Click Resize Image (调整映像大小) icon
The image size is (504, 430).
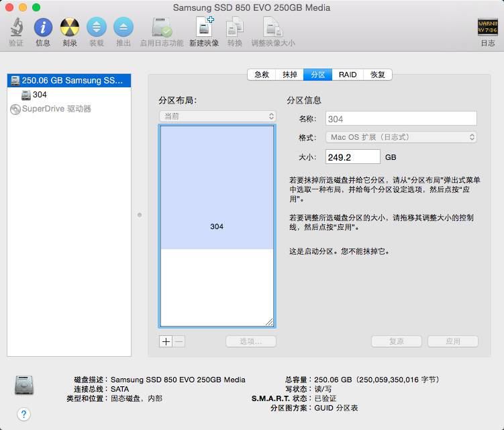[x=272, y=27]
